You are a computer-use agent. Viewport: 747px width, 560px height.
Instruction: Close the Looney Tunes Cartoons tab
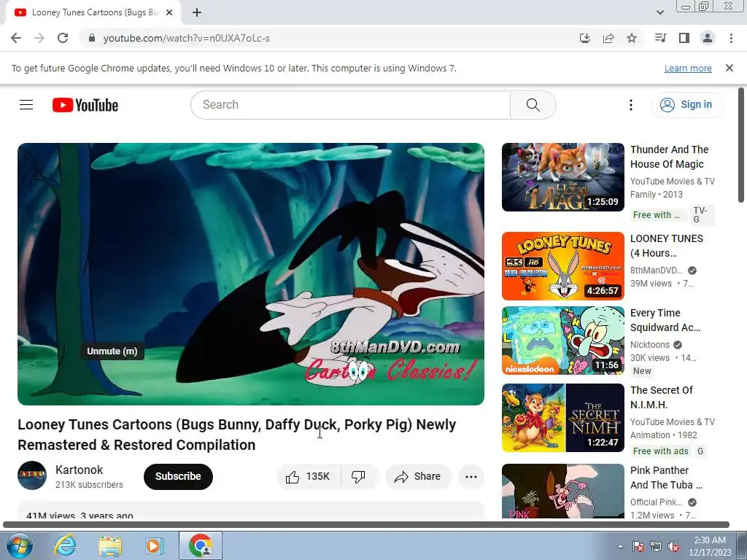pyautogui.click(x=169, y=12)
